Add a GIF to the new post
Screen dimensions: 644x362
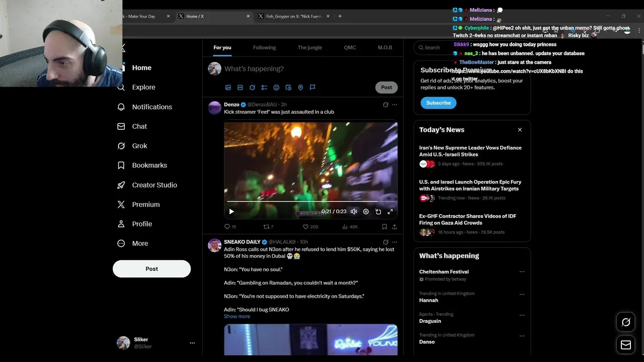[240, 87]
